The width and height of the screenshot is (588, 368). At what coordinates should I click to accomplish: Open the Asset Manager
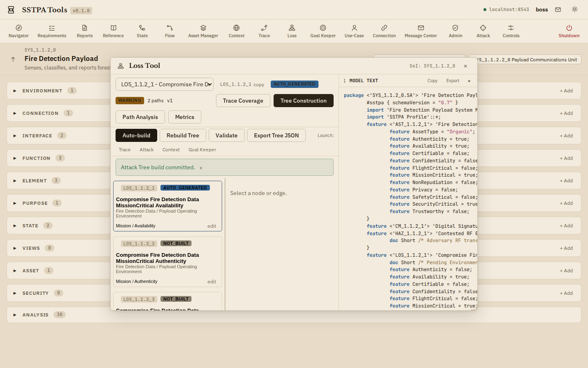click(203, 31)
